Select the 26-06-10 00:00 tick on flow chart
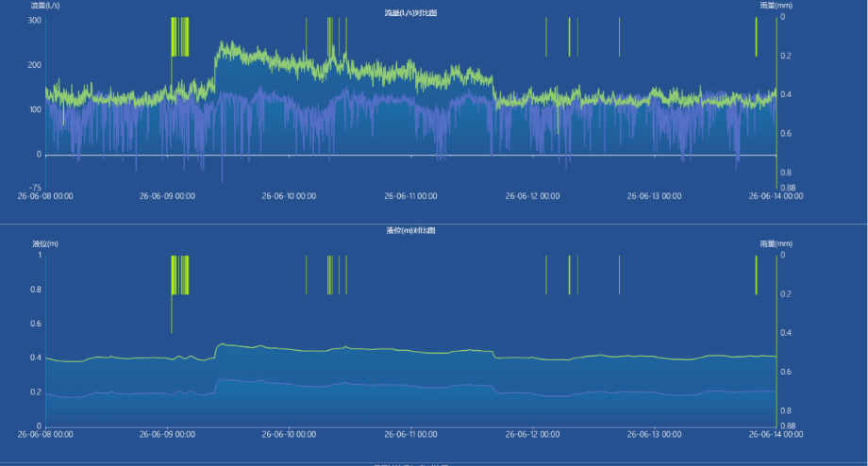This screenshot has width=868, height=466. pyautogui.click(x=289, y=196)
